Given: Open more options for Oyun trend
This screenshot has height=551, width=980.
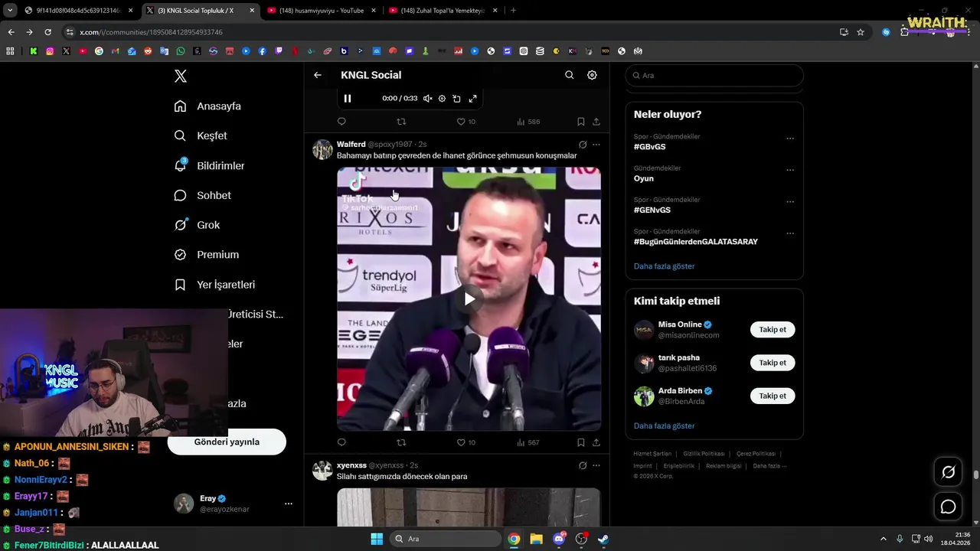Looking at the screenshot, I should (790, 170).
